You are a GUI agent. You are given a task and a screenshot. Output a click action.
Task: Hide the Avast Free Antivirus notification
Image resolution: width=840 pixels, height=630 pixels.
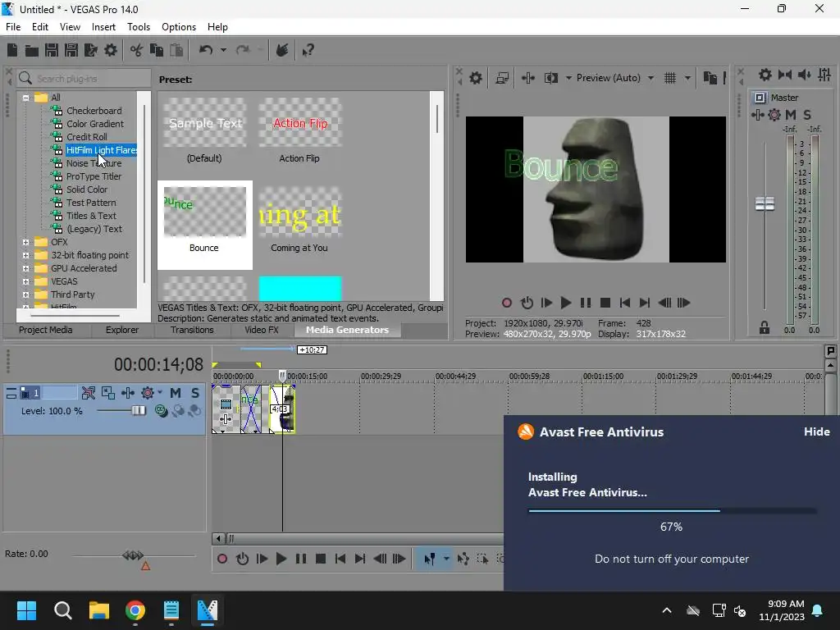[x=816, y=431]
